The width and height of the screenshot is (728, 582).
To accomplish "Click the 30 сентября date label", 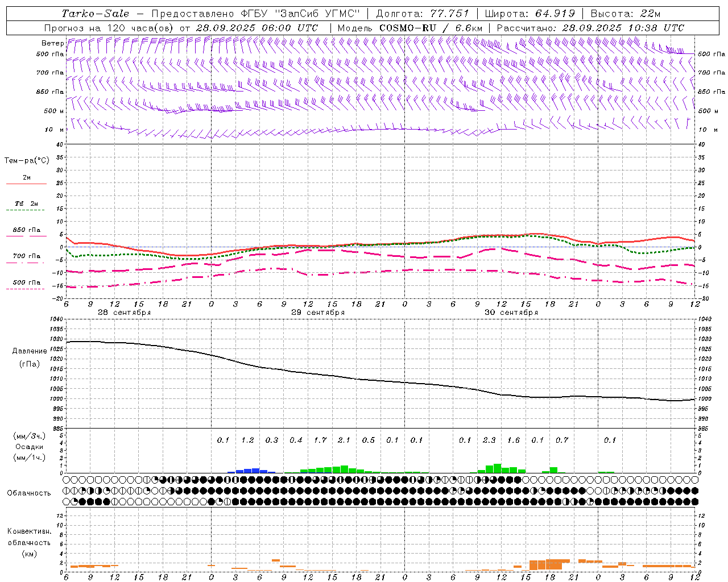I will click(x=511, y=313).
